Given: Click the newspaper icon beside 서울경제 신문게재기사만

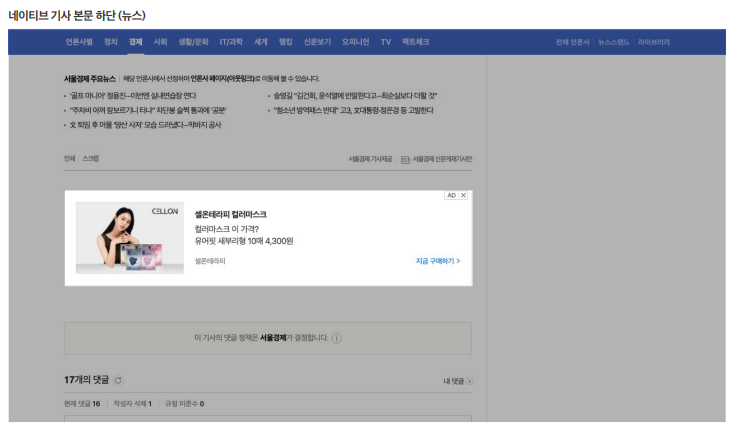Looking at the screenshot, I should (405, 160).
